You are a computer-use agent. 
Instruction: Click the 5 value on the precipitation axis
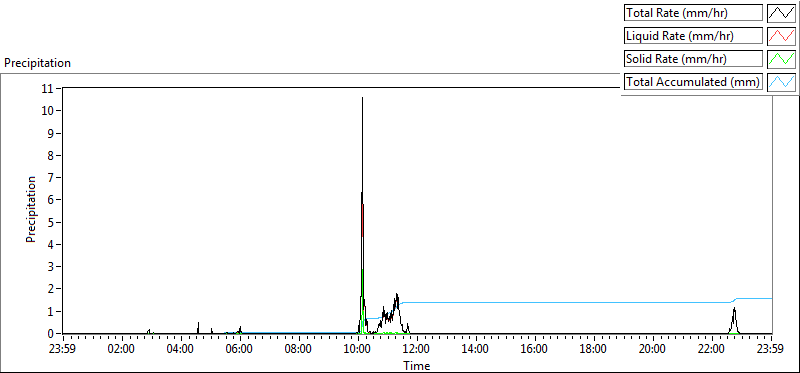(52, 222)
